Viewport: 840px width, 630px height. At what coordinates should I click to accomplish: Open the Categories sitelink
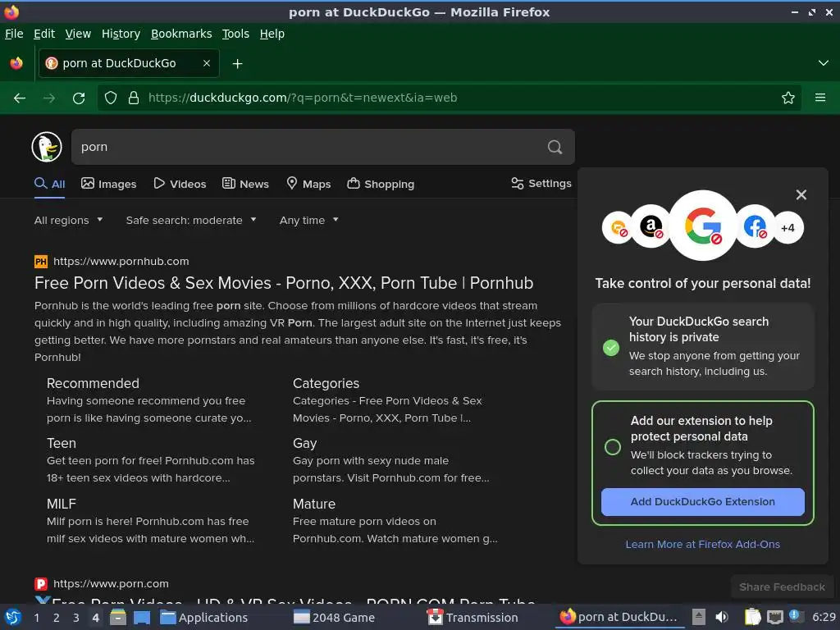[326, 384]
